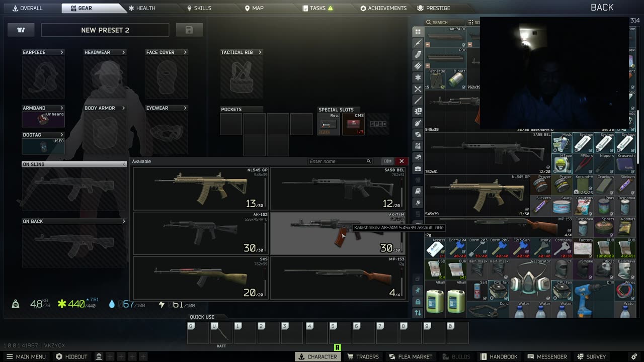Select the book info-items filter in stash sidebar

click(418, 191)
